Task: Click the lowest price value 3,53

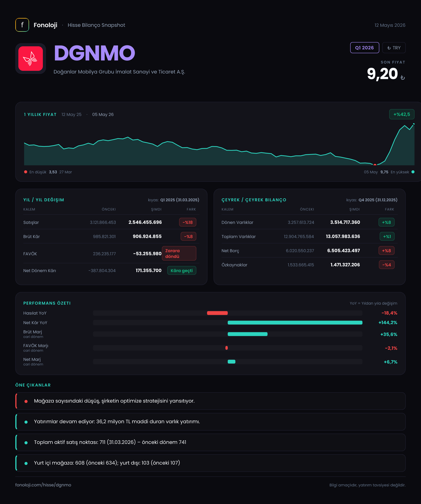Action: pyautogui.click(x=53, y=172)
